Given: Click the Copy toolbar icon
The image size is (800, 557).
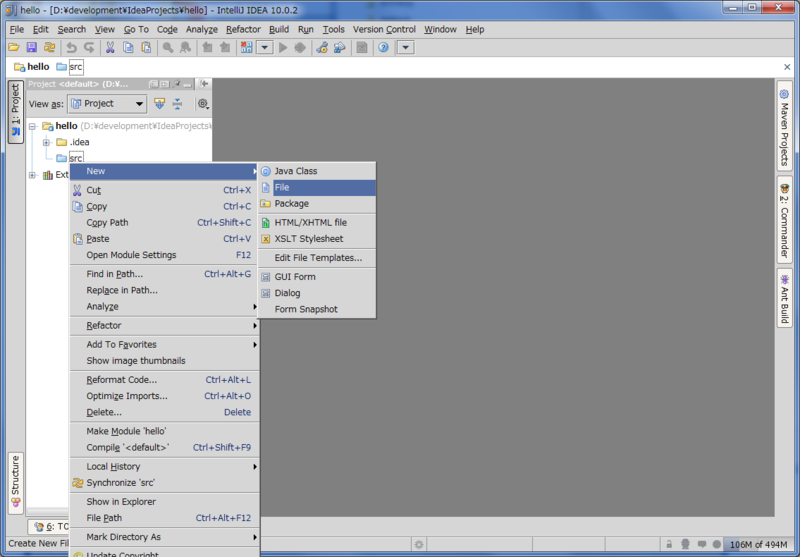Looking at the screenshot, I should tap(128, 47).
